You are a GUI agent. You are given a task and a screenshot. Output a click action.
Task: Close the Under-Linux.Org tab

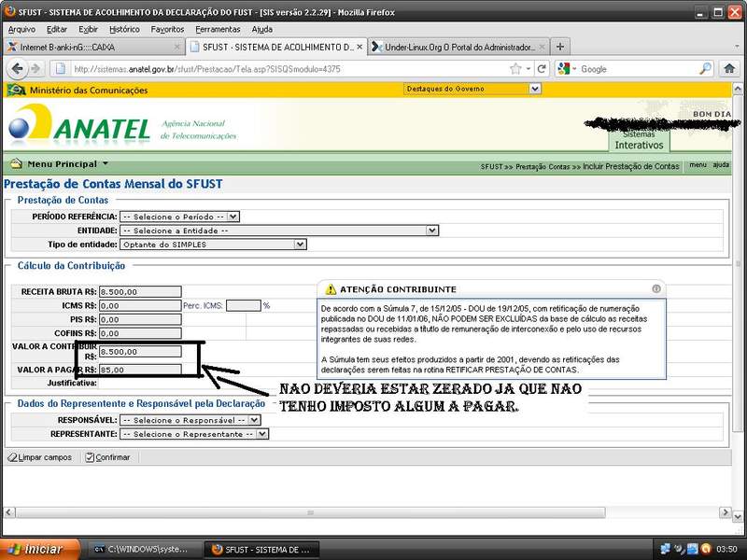[543, 48]
